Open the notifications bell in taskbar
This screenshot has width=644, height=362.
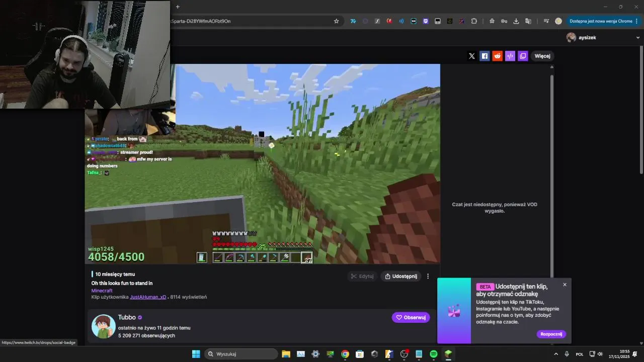635,354
